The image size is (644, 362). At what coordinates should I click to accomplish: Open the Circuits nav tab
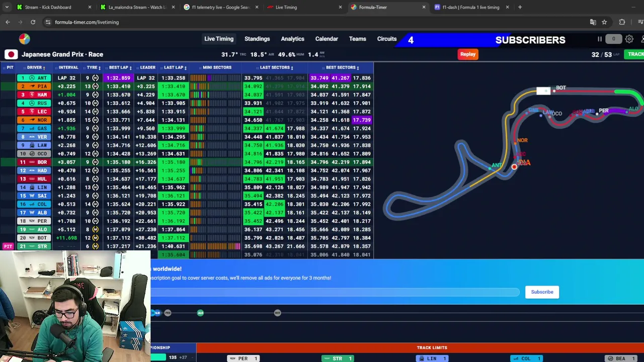tap(387, 39)
